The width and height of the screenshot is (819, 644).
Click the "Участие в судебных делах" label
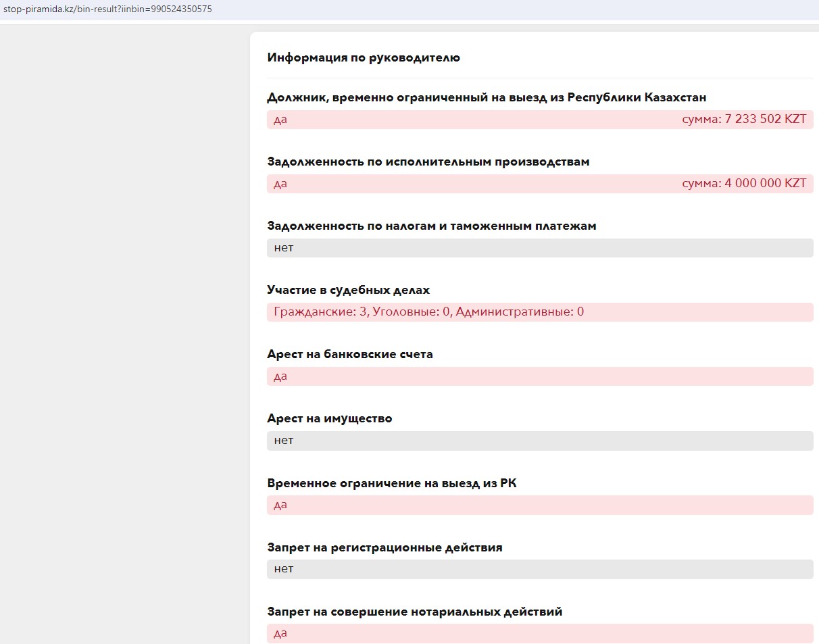coord(349,290)
